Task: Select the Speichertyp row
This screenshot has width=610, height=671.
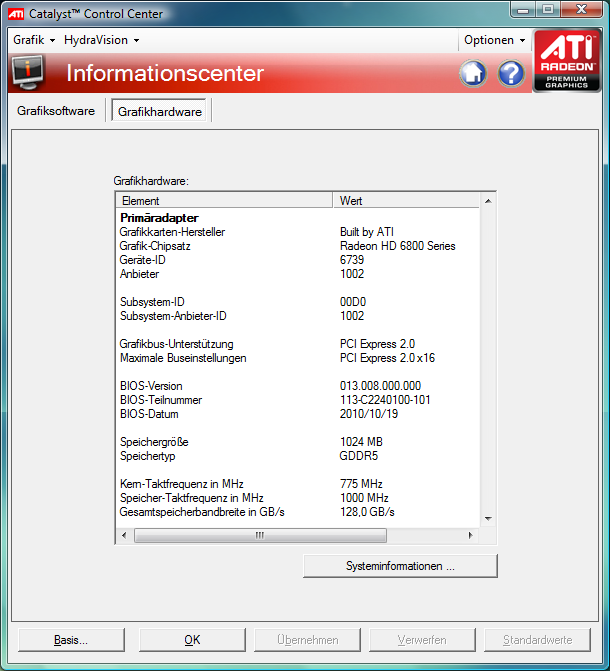Action: pyautogui.click(x=298, y=456)
